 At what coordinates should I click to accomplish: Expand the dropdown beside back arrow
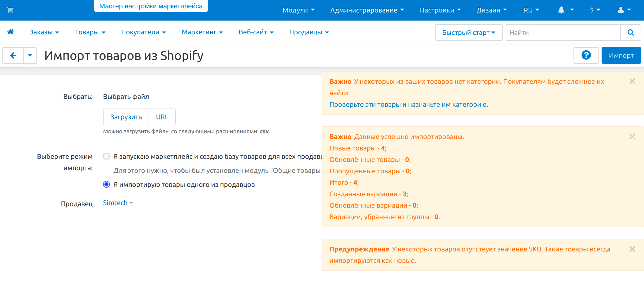click(30, 55)
